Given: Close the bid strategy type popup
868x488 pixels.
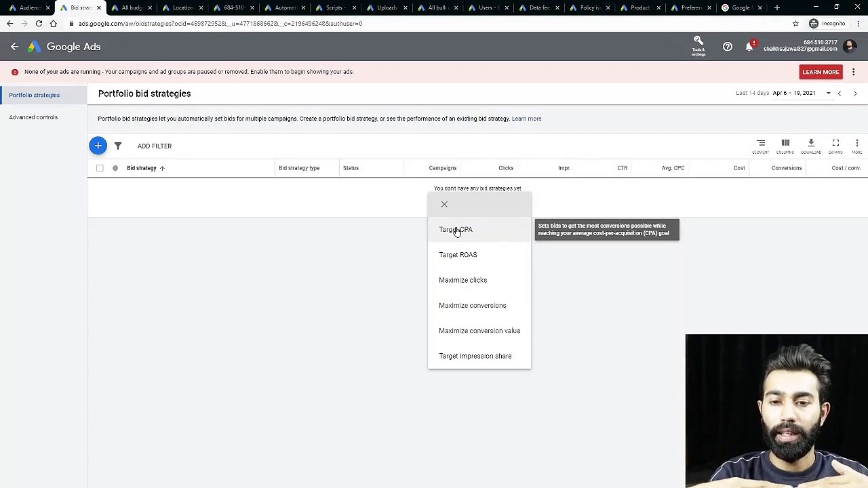Looking at the screenshot, I should pyautogui.click(x=444, y=204).
